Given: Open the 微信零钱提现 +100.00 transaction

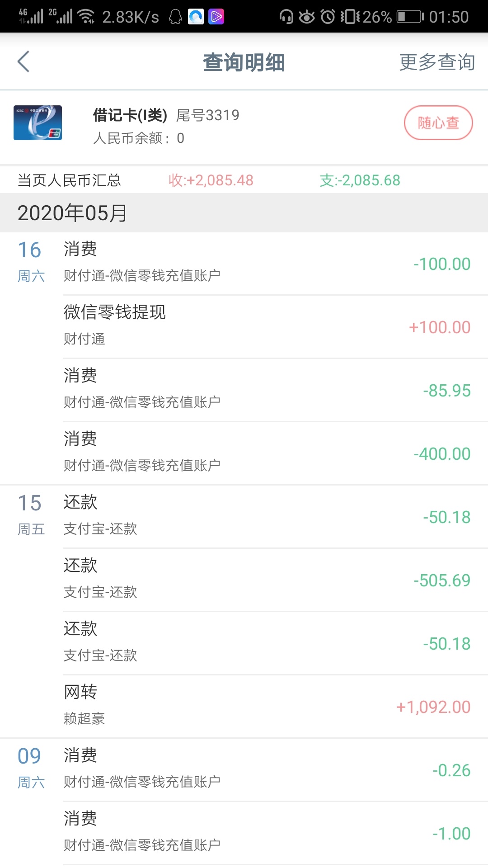Looking at the screenshot, I should pyautogui.click(x=276, y=327).
